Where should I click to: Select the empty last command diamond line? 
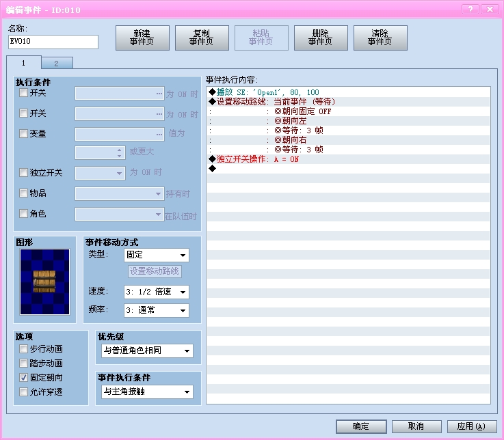coord(349,169)
